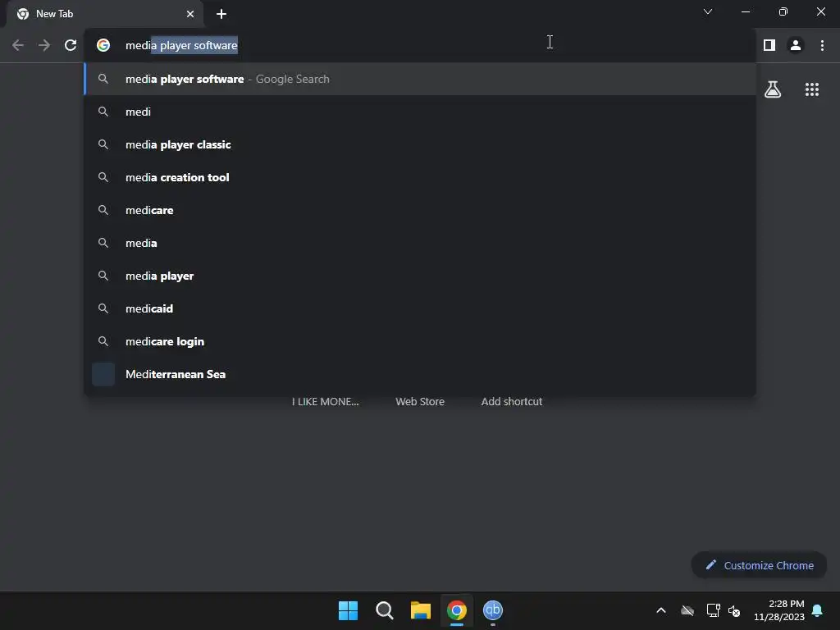Click the Google logo in the address bar
The image size is (840, 630).
click(103, 46)
